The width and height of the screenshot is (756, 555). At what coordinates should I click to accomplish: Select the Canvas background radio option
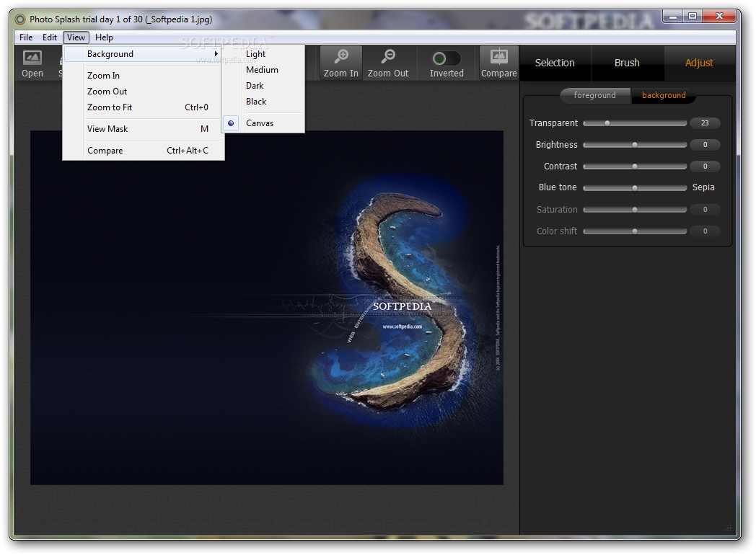(263, 123)
